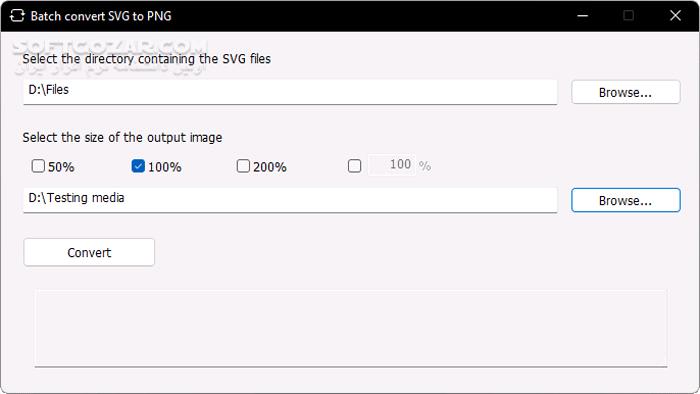This screenshot has height=394, width=700.
Task: Tick the 200% output size checkbox
Action: [x=243, y=166]
